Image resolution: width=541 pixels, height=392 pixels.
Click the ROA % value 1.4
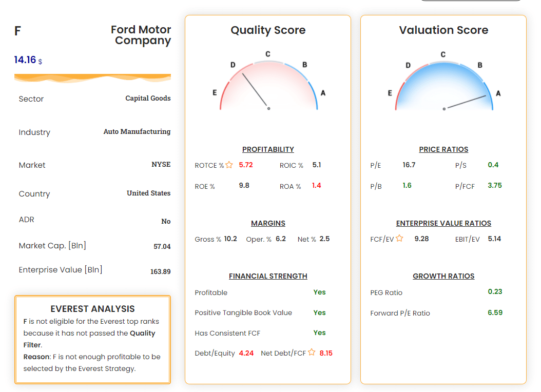[x=317, y=186]
